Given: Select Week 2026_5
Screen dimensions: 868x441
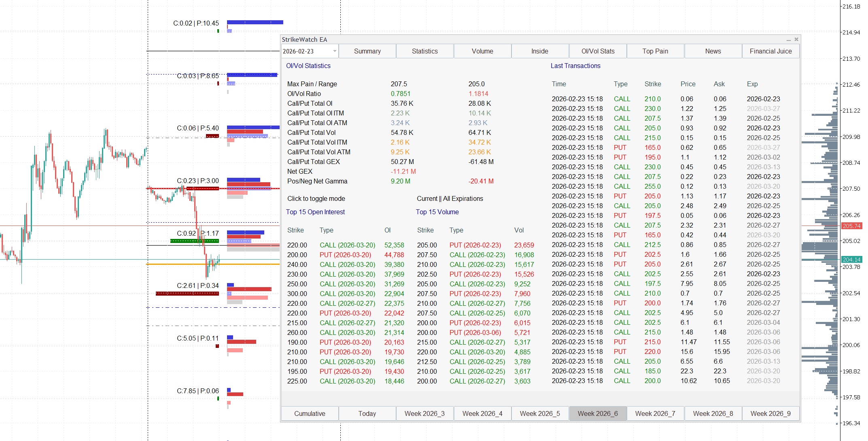Looking at the screenshot, I should (x=540, y=413).
